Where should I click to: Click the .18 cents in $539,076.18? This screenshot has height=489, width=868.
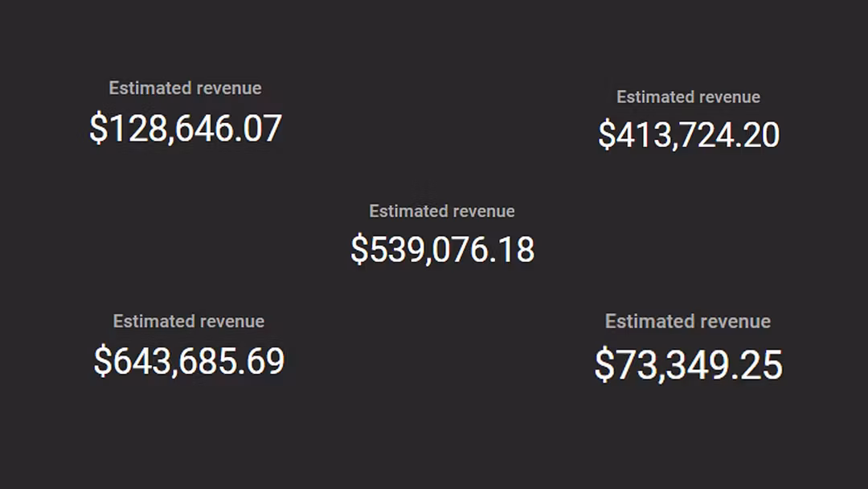516,249
